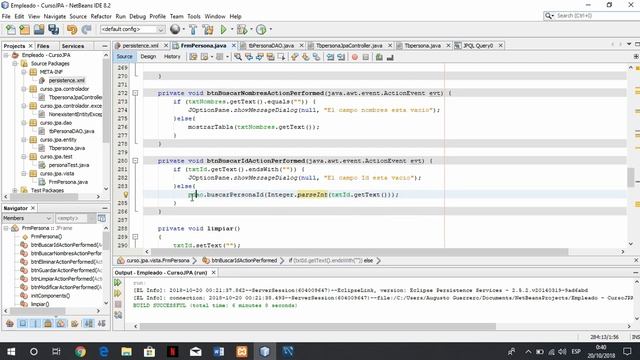Click the New Project toolbar icon
The width and height of the screenshot is (640, 360).
[24, 29]
